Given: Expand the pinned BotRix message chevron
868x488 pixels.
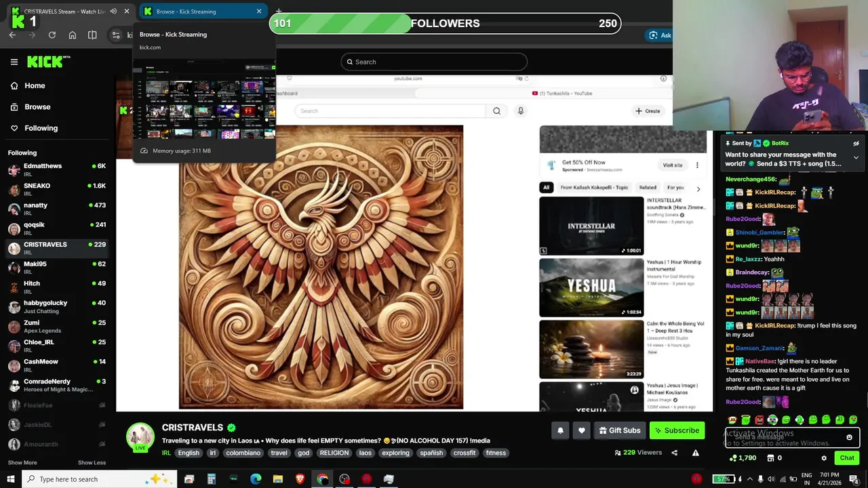Looking at the screenshot, I should [856, 158].
